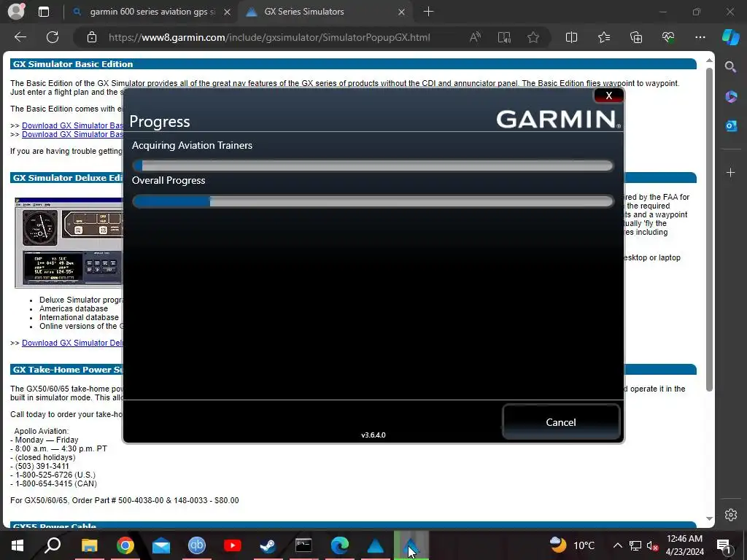
Task: Open the Windows Start menu
Action: [18, 545]
